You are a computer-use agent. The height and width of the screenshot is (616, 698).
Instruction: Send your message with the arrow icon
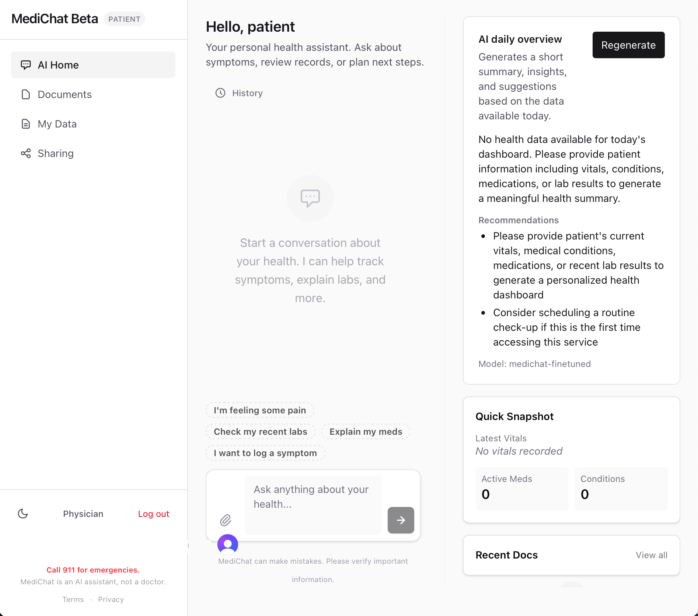(401, 520)
